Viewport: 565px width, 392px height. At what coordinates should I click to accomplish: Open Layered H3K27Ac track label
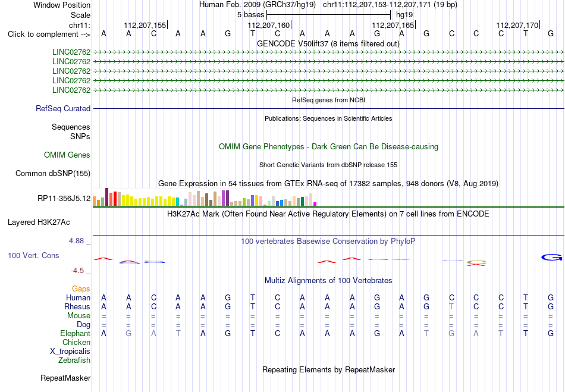click(39, 222)
